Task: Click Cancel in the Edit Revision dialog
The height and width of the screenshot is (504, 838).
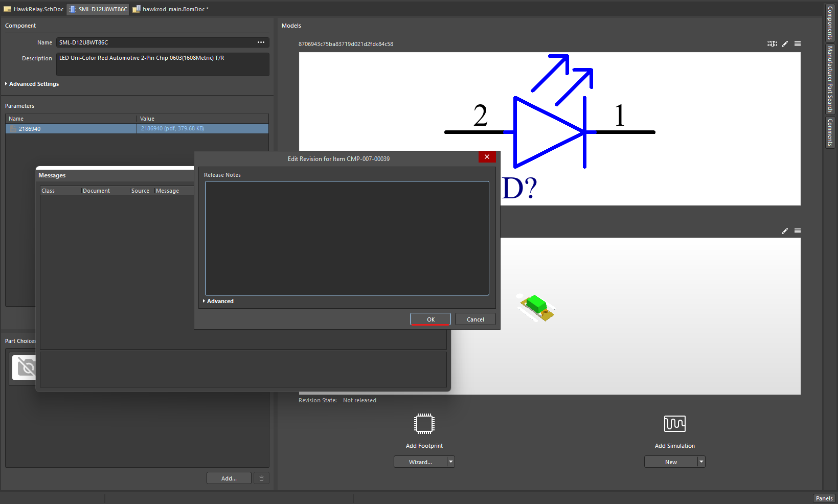Action: point(475,319)
